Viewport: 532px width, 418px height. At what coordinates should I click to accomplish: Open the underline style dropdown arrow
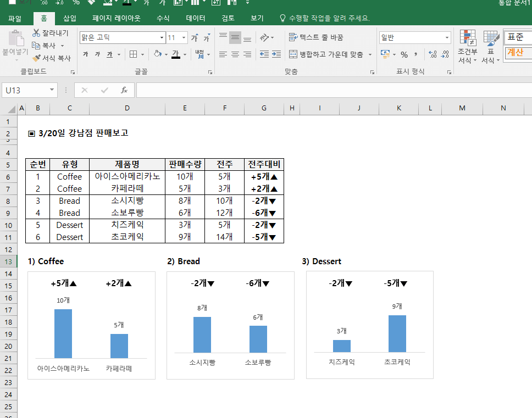(x=119, y=54)
